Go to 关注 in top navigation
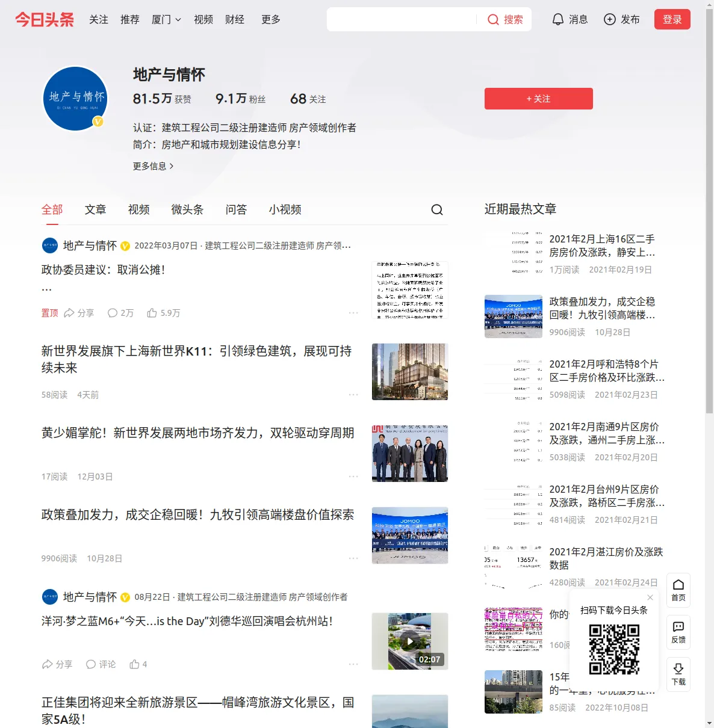Screen dimensions: 714x728 tap(99, 19)
